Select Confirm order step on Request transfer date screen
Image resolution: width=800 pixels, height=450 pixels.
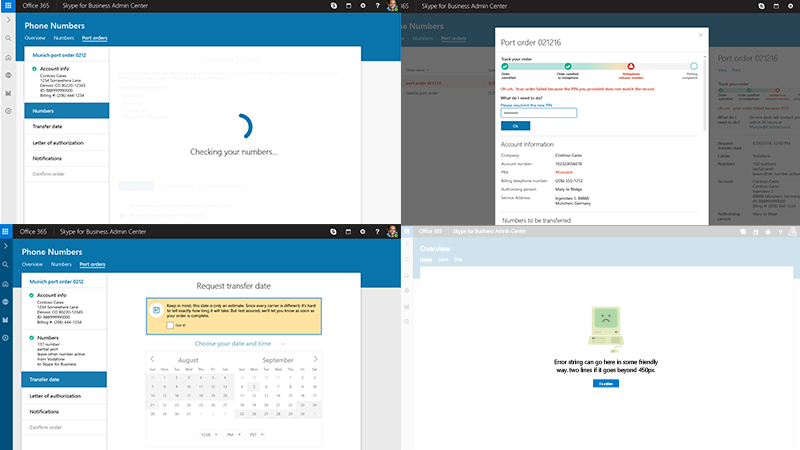click(x=64, y=428)
